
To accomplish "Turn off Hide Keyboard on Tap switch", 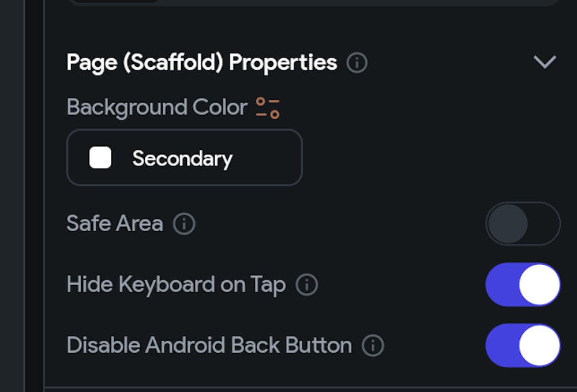I will pos(523,285).
